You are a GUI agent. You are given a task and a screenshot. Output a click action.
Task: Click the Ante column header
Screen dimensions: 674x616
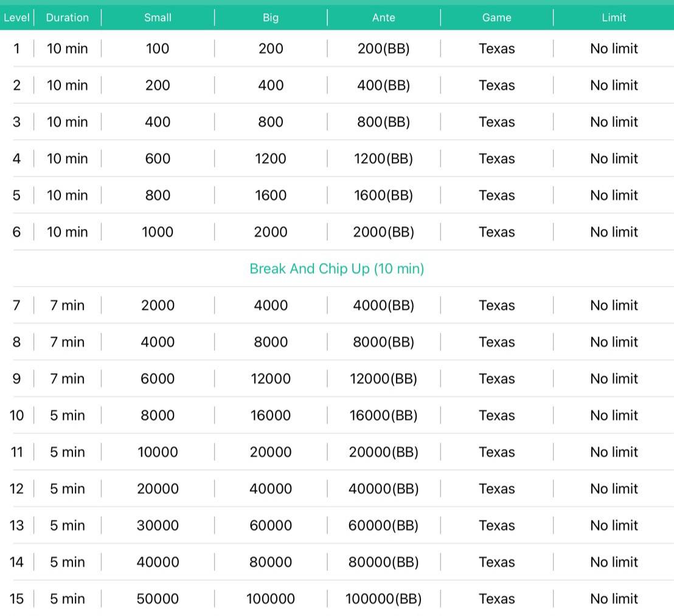(384, 18)
